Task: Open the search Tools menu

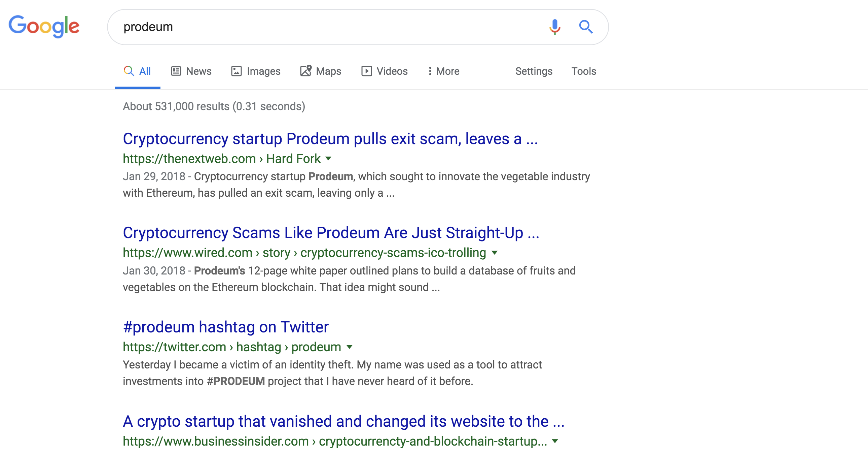Action: coord(584,71)
